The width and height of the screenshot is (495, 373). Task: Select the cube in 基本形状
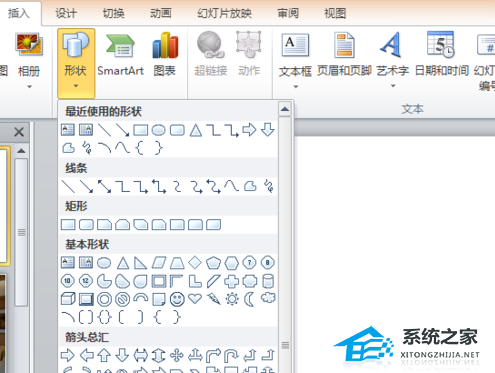click(68, 299)
